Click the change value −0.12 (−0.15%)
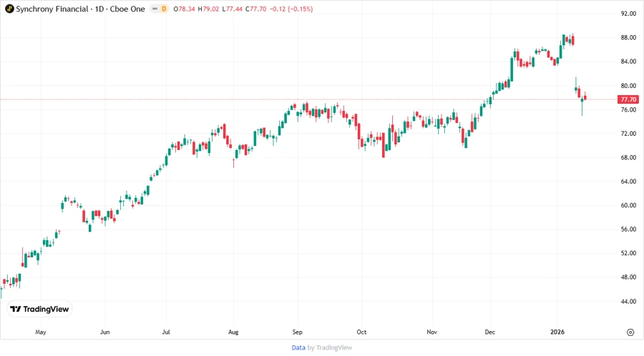The width and height of the screenshot is (644, 356). [x=291, y=9]
